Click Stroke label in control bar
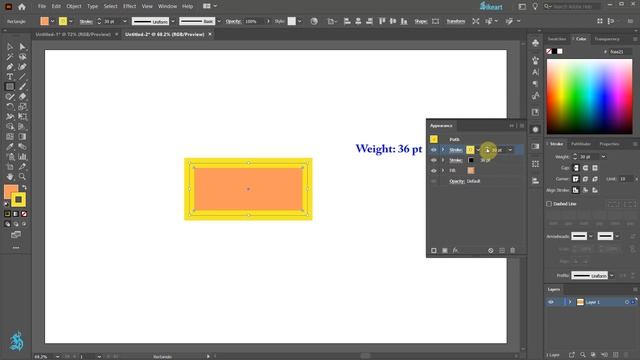640x360 pixels. (x=86, y=21)
